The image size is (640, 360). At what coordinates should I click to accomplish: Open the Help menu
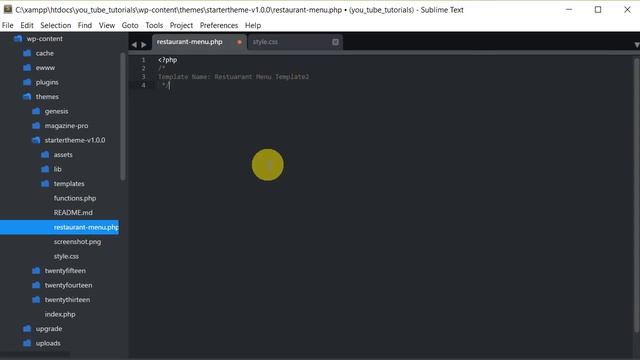(253, 25)
